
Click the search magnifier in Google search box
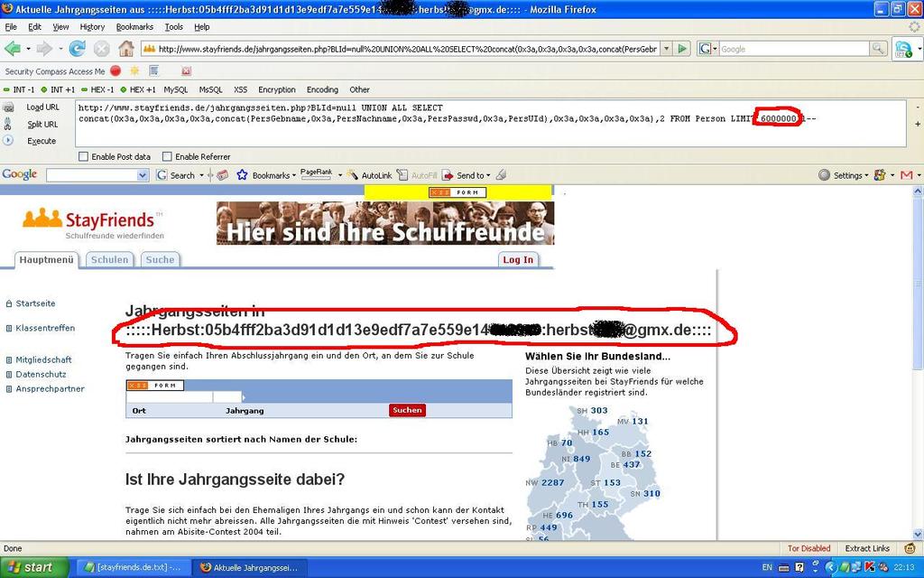pos(878,49)
